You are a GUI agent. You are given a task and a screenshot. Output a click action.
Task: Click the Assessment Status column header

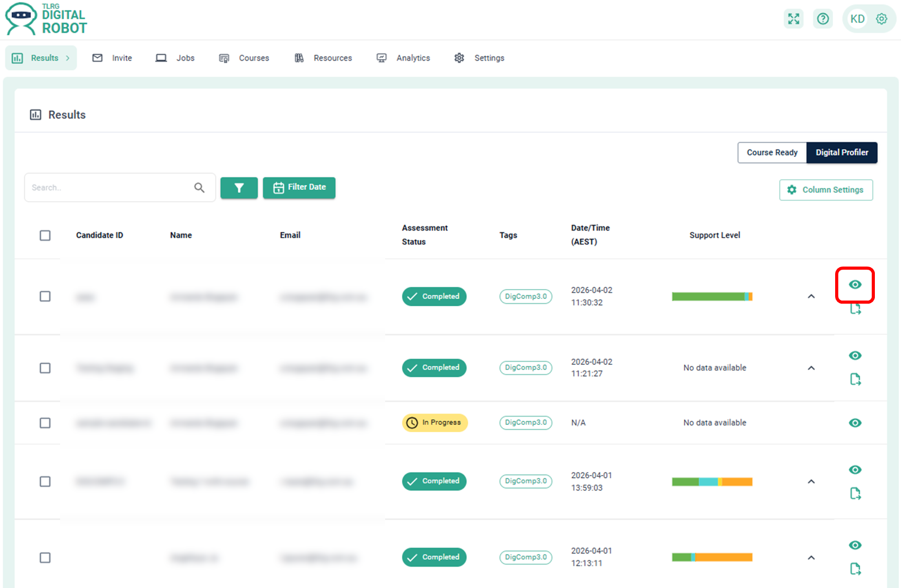(x=424, y=235)
